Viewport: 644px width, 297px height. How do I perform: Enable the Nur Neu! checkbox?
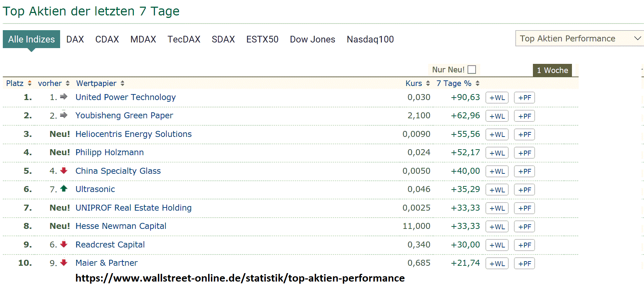click(x=472, y=70)
